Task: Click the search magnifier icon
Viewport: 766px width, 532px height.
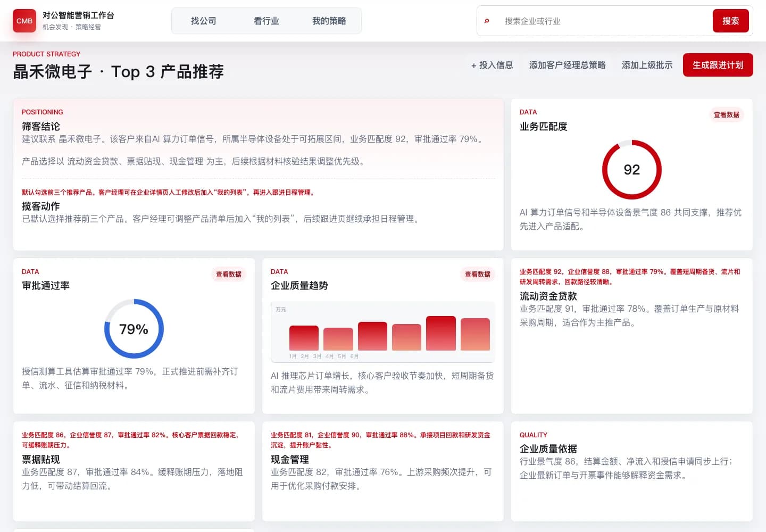Action: pyautogui.click(x=487, y=21)
